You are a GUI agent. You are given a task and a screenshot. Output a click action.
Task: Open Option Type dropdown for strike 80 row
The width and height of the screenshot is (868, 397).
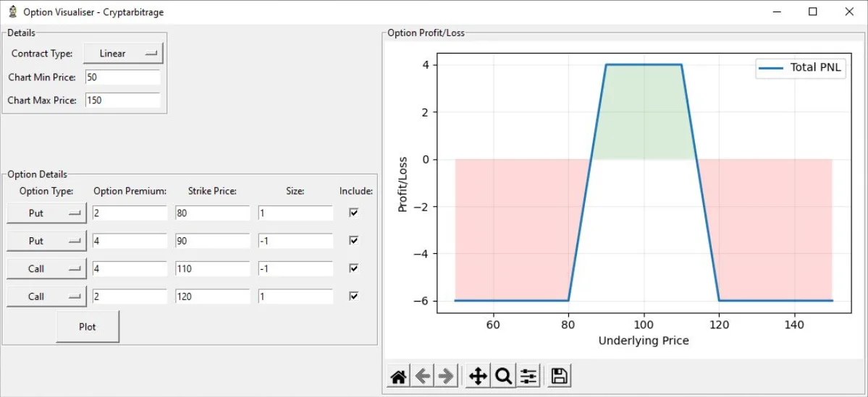[x=46, y=213]
